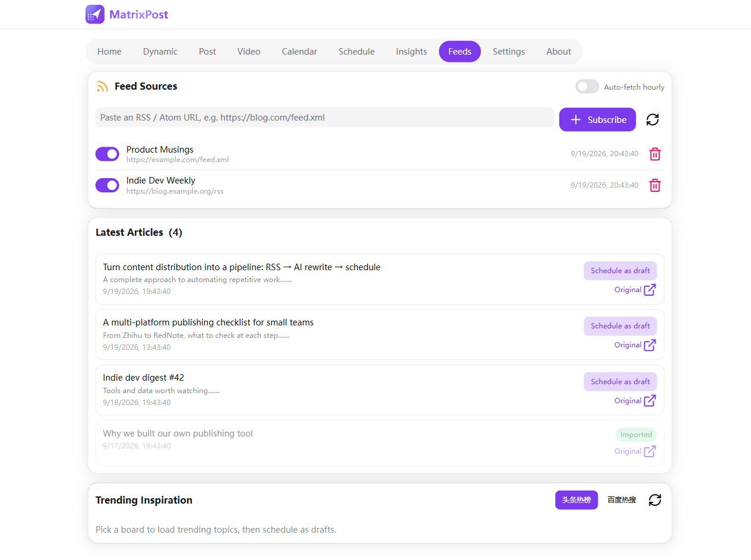
Task: Click the 'Indie dev digest #42' title
Action: point(144,378)
